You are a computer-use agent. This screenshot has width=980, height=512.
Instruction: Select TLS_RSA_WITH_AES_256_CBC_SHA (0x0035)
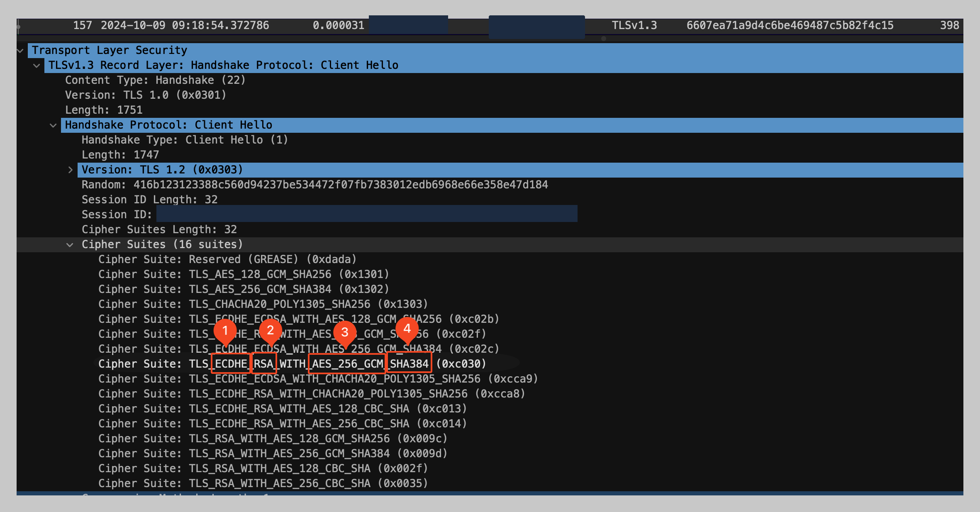click(263, 483)
